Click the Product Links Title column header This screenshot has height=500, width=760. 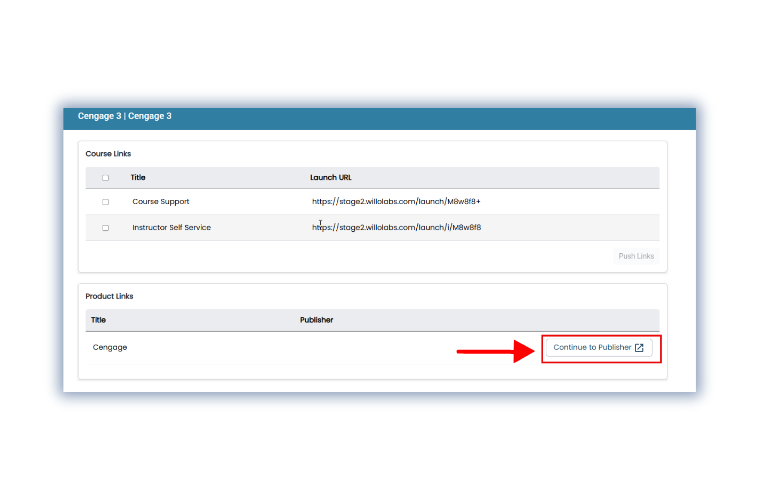(x=98, y=320)
